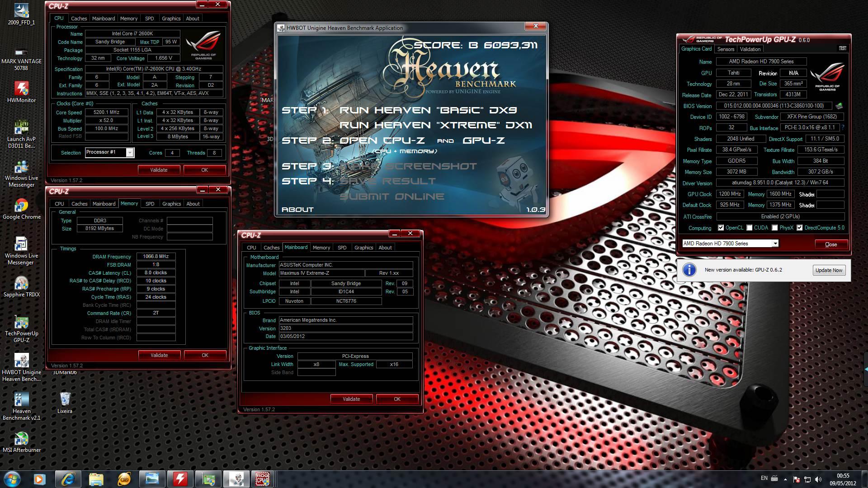Click Validate in CPU-Z Mainboard window
868x488 pixels.
pos(351,399)
